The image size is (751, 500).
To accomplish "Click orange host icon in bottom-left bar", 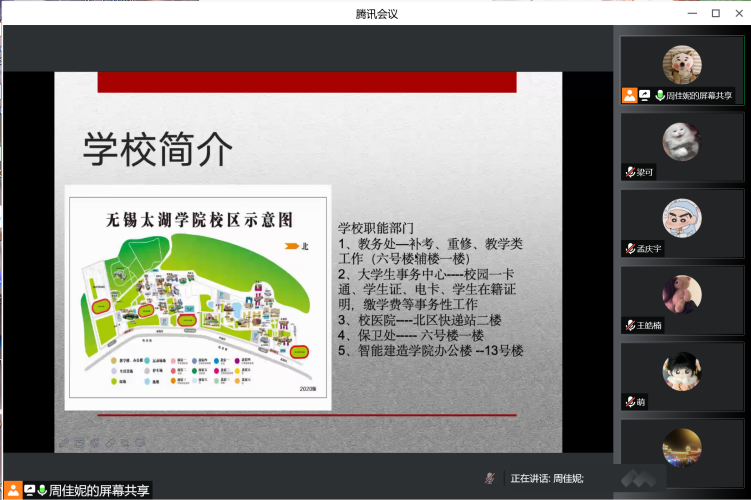I will [12, 490].
